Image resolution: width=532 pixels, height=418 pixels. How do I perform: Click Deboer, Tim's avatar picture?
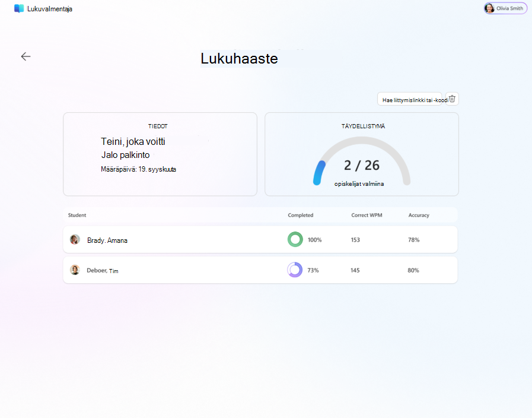(75, 270)
